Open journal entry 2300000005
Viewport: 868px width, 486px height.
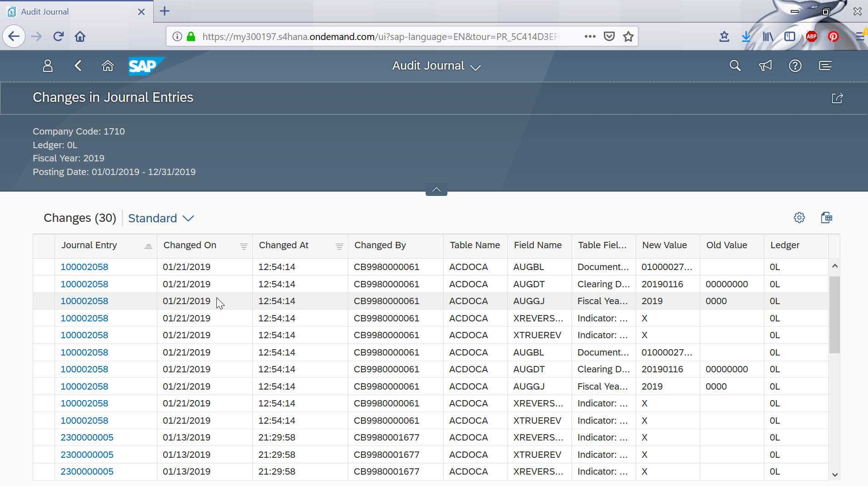click(87, 437)
